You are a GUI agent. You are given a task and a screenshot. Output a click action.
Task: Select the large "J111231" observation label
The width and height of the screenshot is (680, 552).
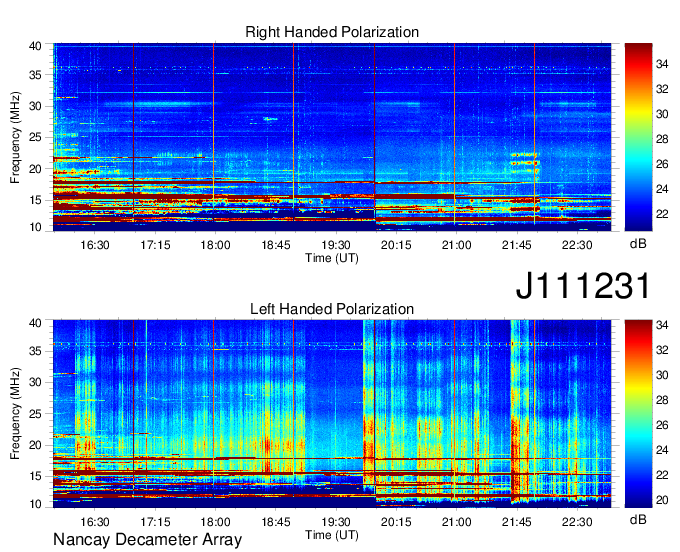coord(583,286)
